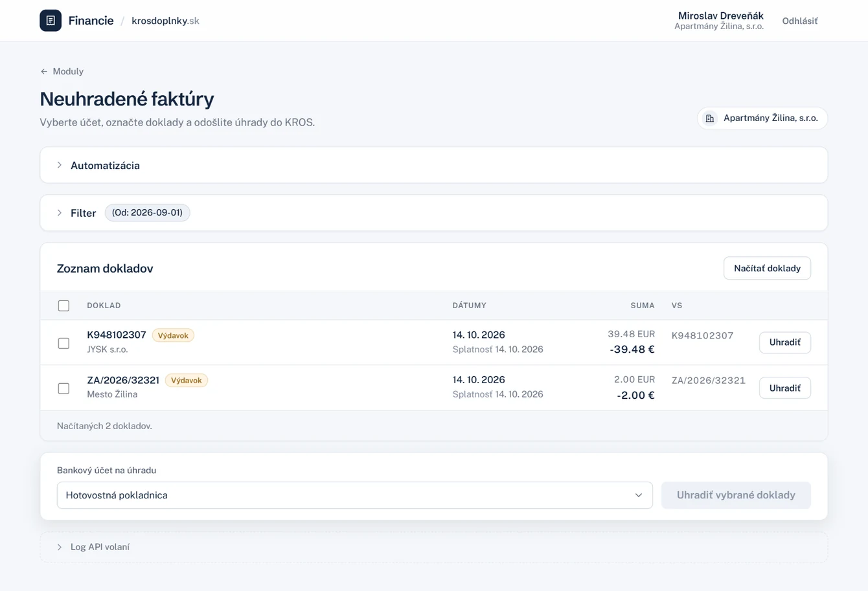Click Uhradiť for Mesto Žilina invoice

pos(784,388)
